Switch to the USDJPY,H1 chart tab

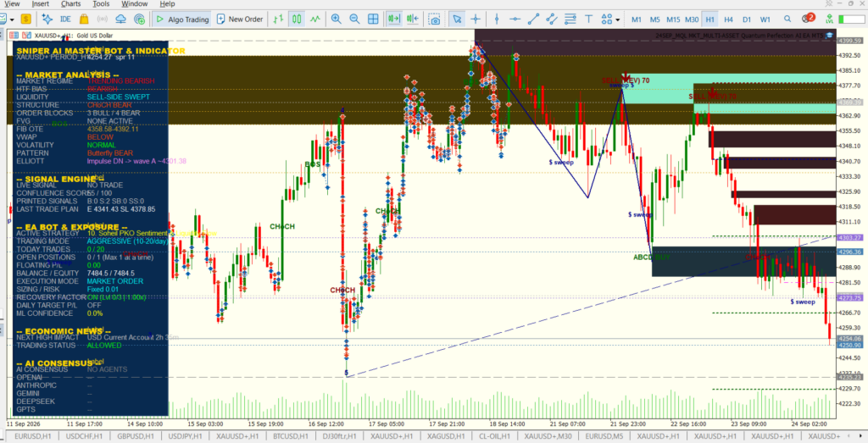coord(187,436)
